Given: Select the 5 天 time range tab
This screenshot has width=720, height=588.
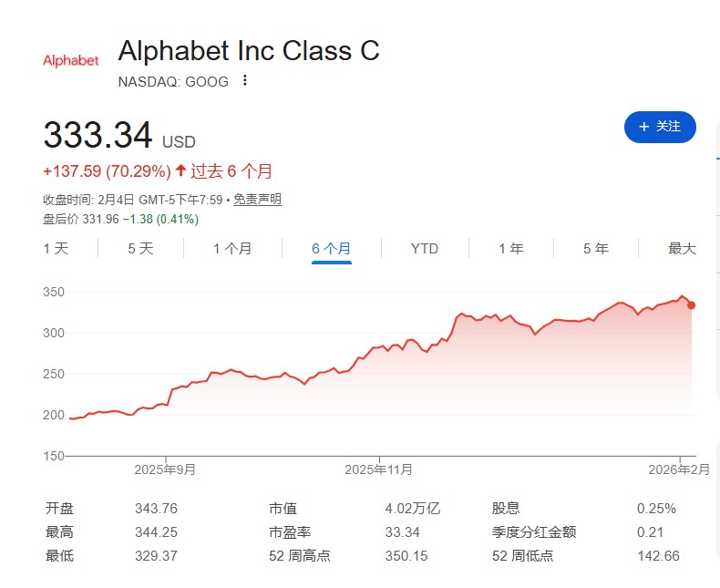Looking at the screenshot, I should pyautogui.click(x=140, y=248).
